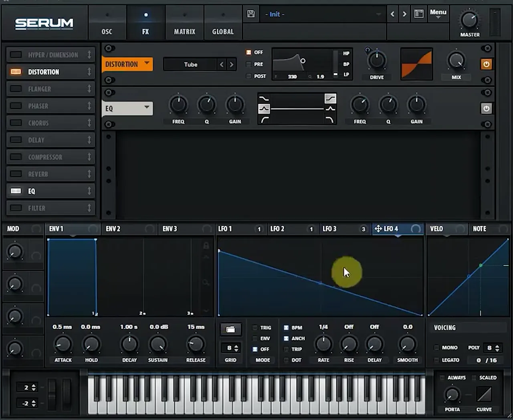Screen dimensions: 513x420
Task: Click the LFO RATE knob
Action: click(x=323, y=344)
